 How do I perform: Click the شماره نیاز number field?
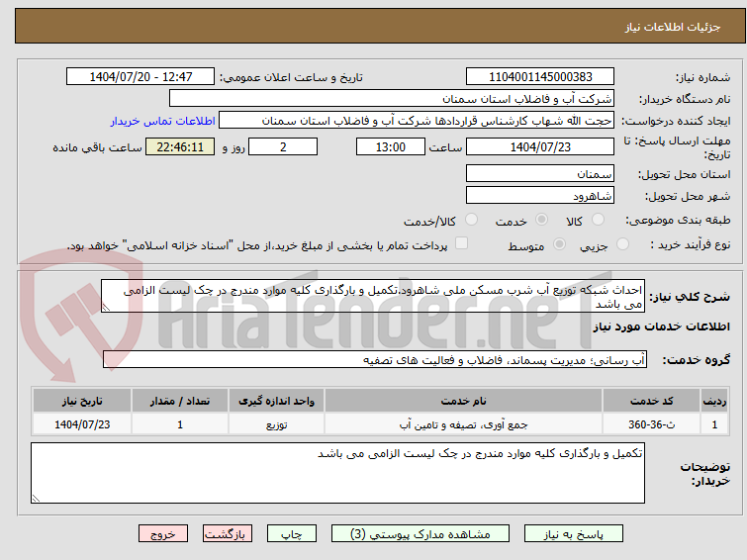point(540,77)
